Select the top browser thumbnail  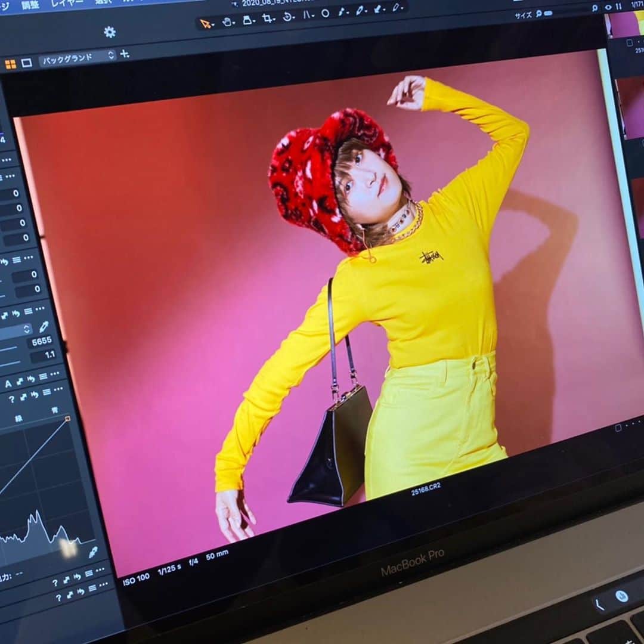point(626,24)
